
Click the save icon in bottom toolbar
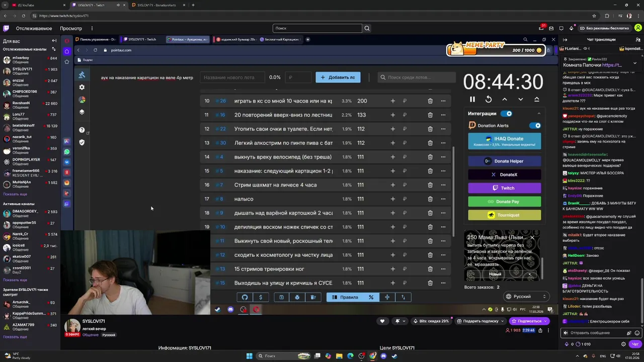point(281,297)
